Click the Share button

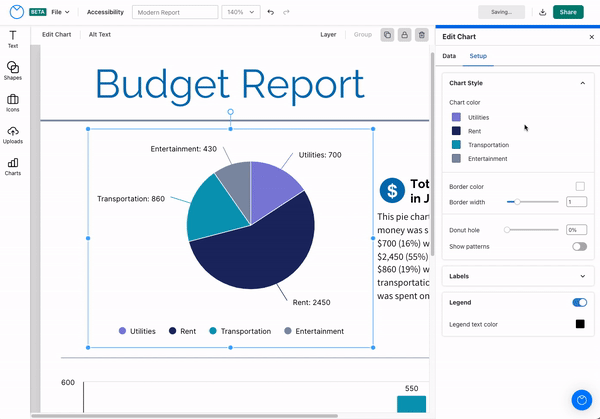point(568,12)
